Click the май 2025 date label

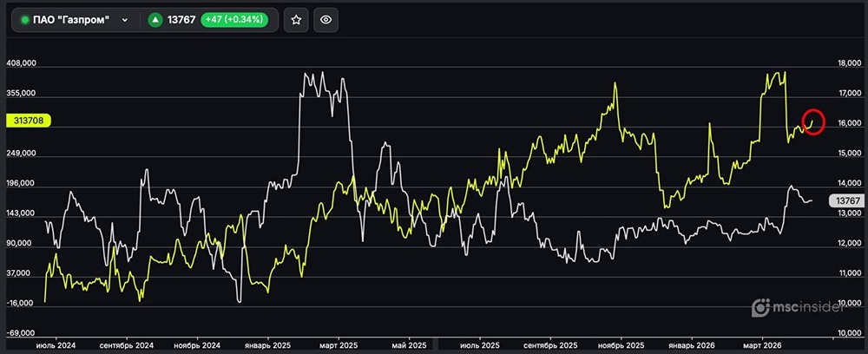(409, 344)
